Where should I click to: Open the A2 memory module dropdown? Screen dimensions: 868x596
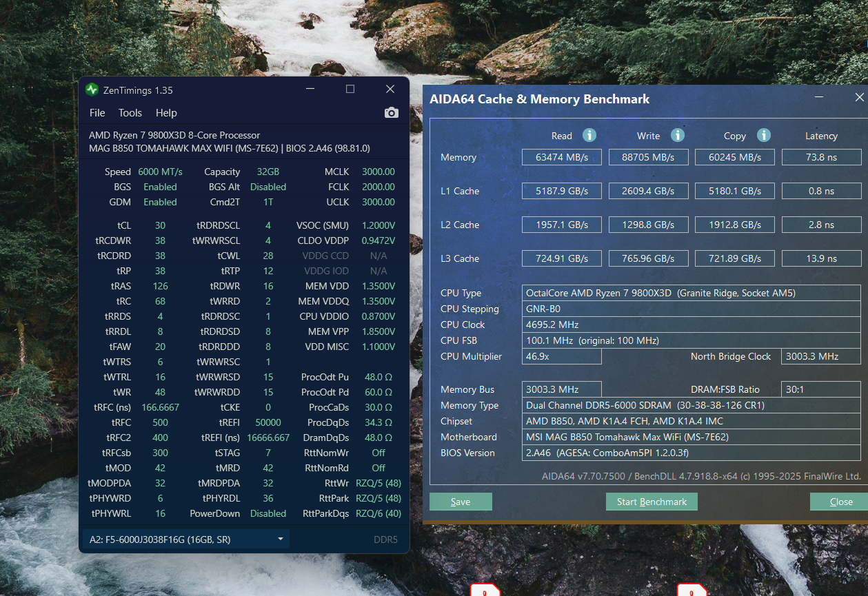pyautogui.click(x=186, y=540)
